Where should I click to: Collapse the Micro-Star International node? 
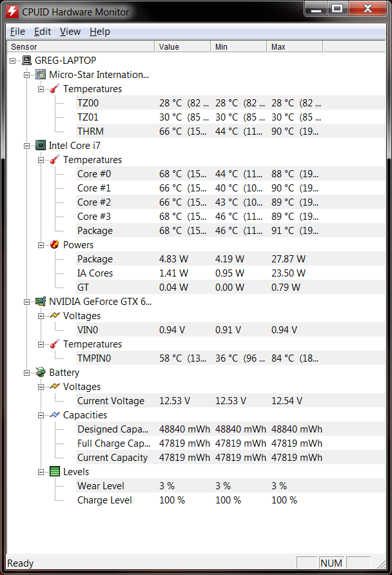[27, 75]
